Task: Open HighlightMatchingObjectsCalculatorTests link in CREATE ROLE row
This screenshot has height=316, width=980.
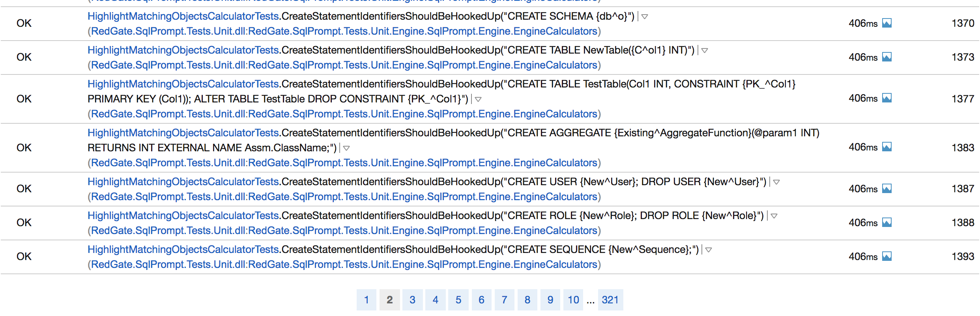Action: [x=183, y=216]
